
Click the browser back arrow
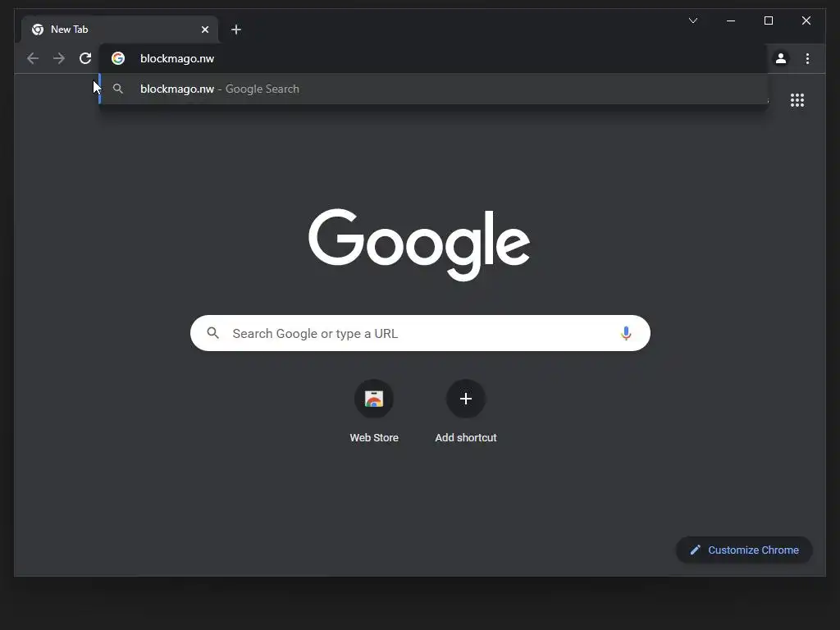coord(33,58)
